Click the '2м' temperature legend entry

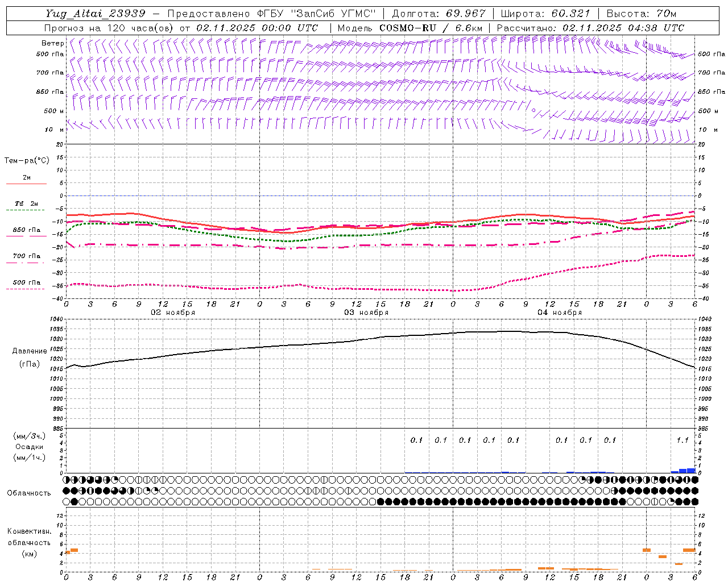(x=27, y=178)
